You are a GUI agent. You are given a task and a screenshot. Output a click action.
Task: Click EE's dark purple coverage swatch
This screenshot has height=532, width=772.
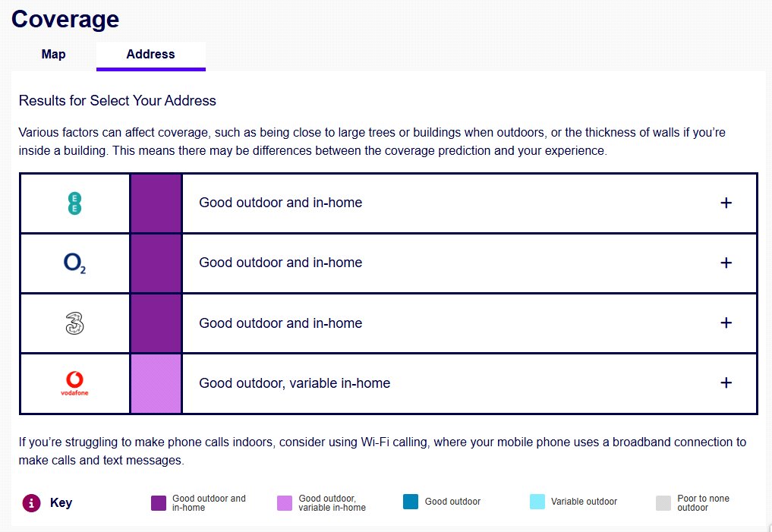[x=156, y=203]
